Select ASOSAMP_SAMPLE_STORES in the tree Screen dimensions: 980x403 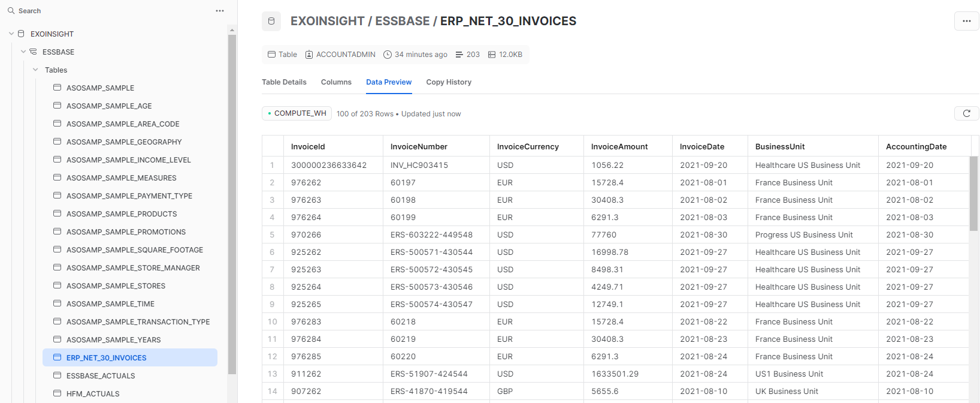[x=116, y=285]
